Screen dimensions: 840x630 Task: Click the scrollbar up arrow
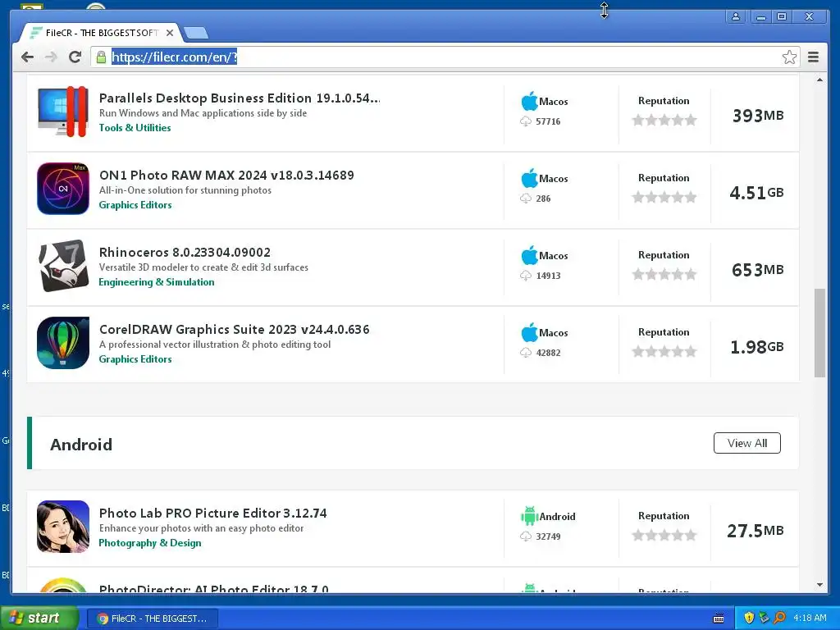coord(819,80)
